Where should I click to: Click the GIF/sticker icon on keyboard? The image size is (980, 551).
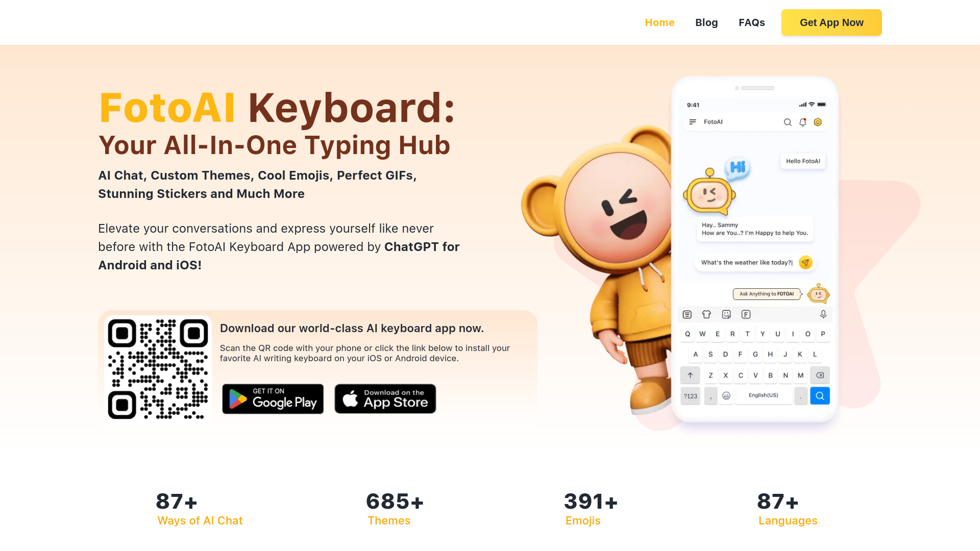726,314
